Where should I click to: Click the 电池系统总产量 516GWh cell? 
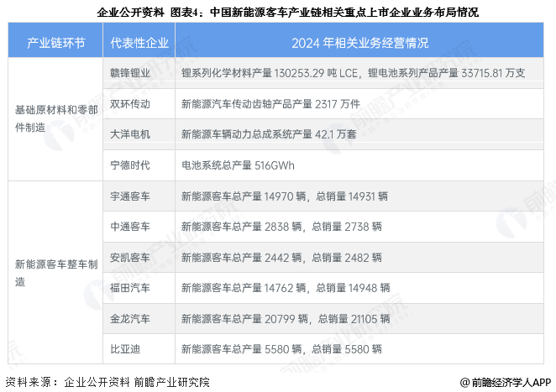coord(359,165)
